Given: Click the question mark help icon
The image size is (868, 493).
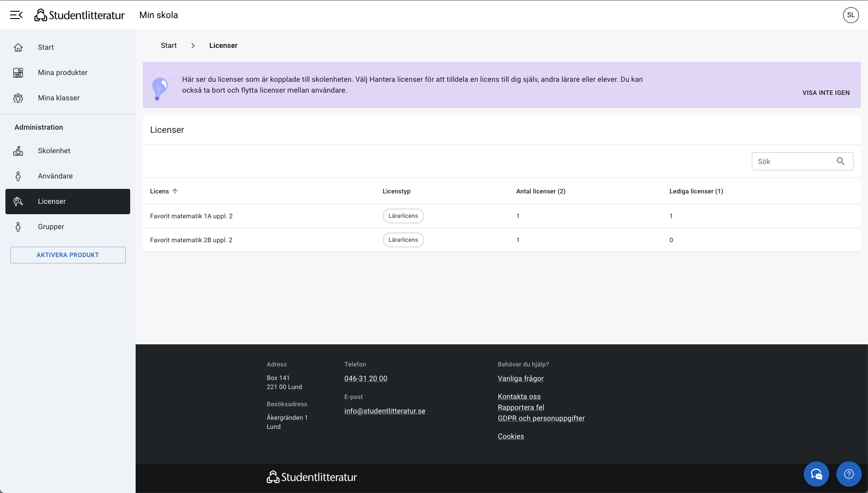Looking at the screenshot, I should [x=849, y=474].
